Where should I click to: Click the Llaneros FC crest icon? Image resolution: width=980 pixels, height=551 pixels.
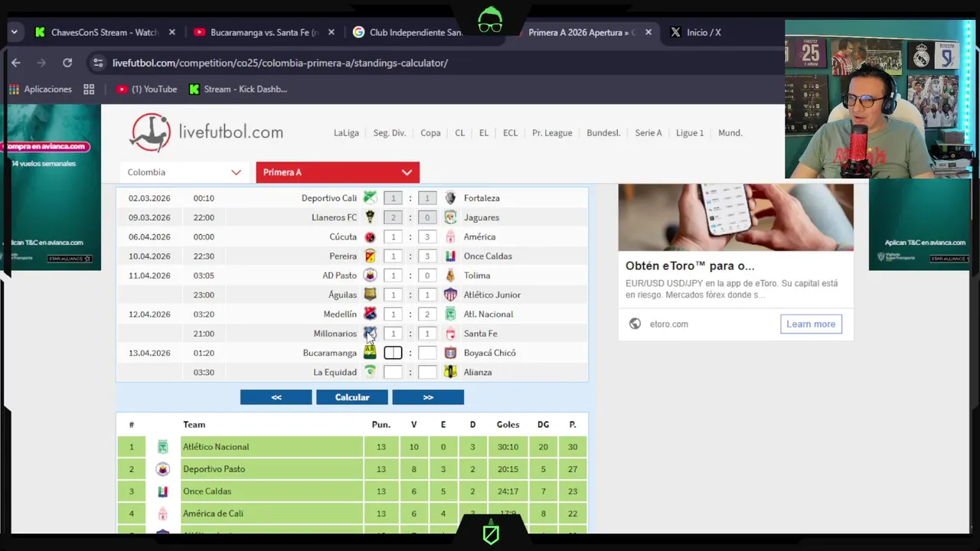pyautogui.click(x=370, y=217)
